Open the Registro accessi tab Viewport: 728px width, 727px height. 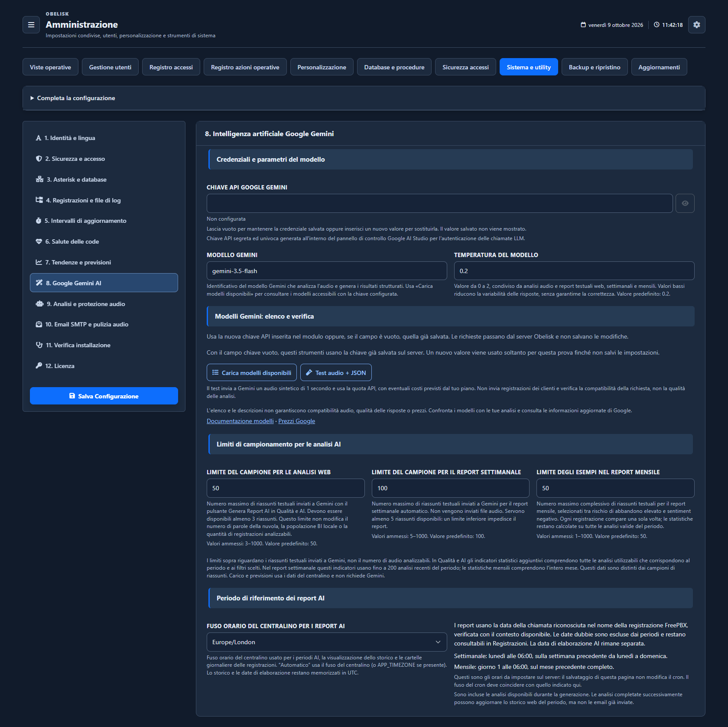tap(171, 67)
